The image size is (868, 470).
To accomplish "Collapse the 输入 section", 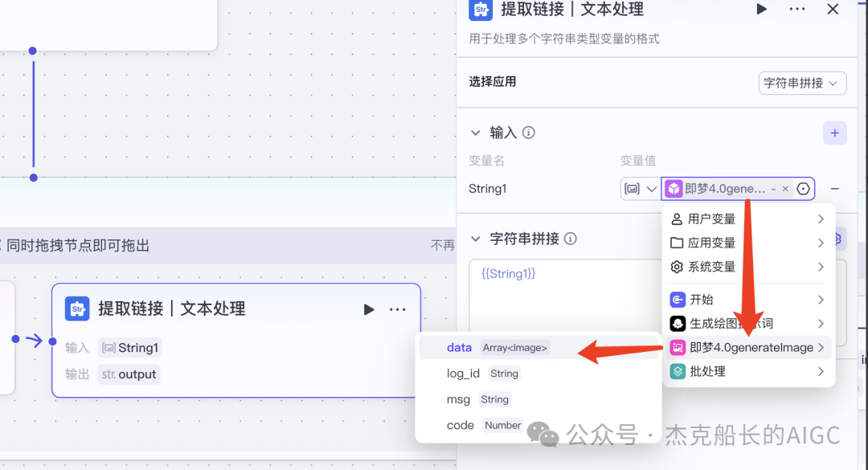I will 476,133.
